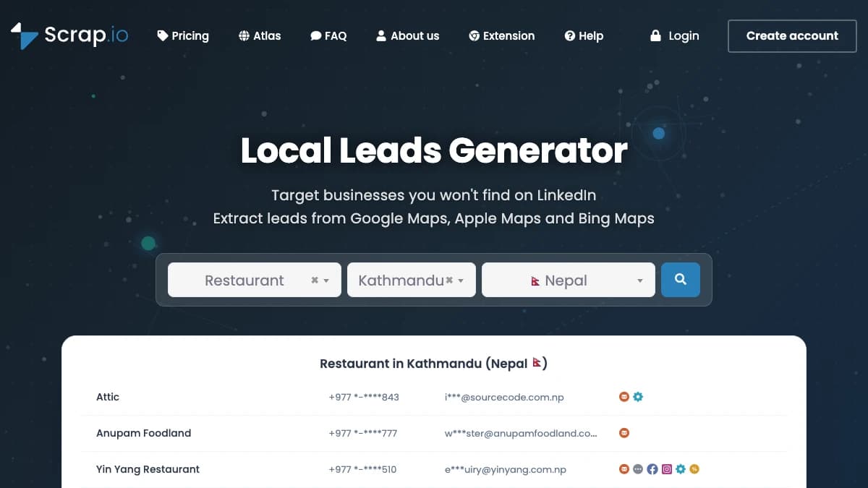Click the email icon in Attic row
The image size is (868, 488).
[x=624, y=397]
